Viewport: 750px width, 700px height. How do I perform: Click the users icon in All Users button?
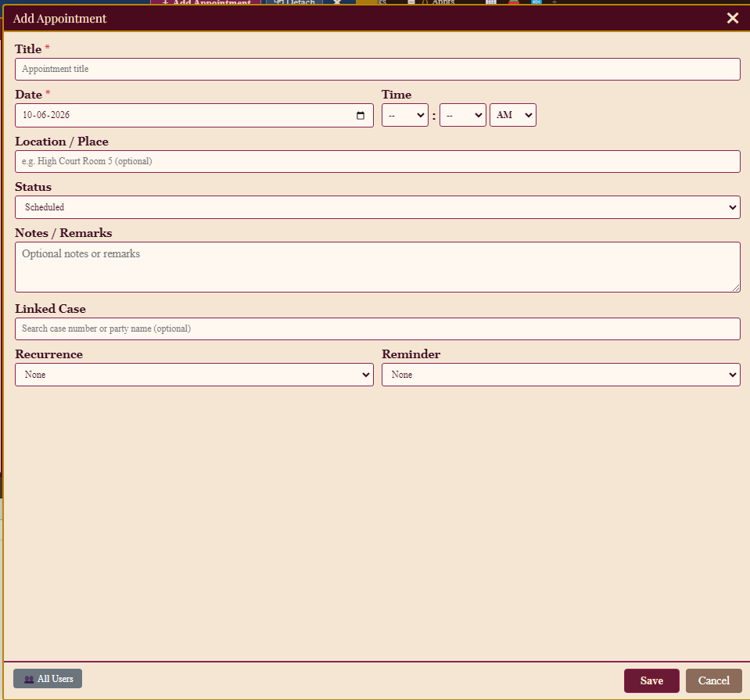click(x=29, y=680)
